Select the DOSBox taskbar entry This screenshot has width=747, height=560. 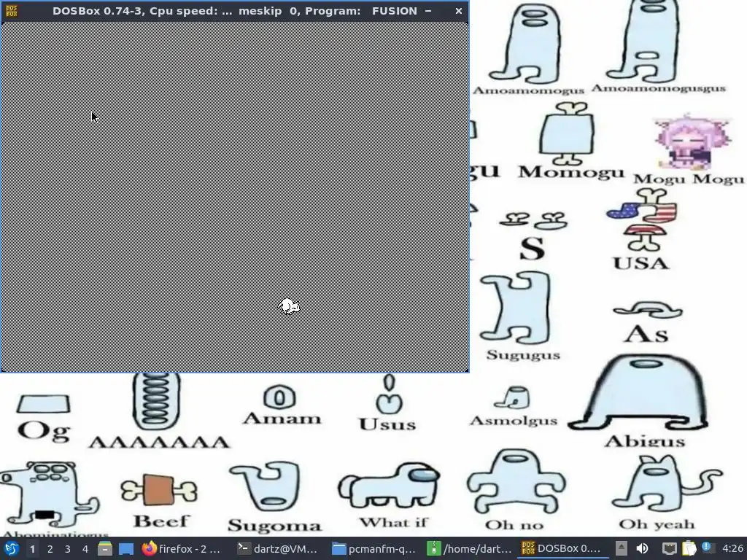tap(561, 549)
